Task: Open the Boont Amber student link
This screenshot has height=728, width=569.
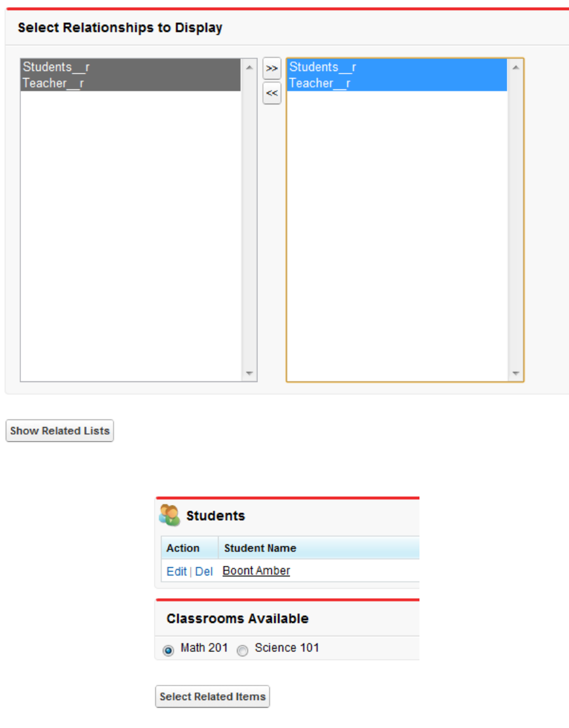Action: (257, 571)
